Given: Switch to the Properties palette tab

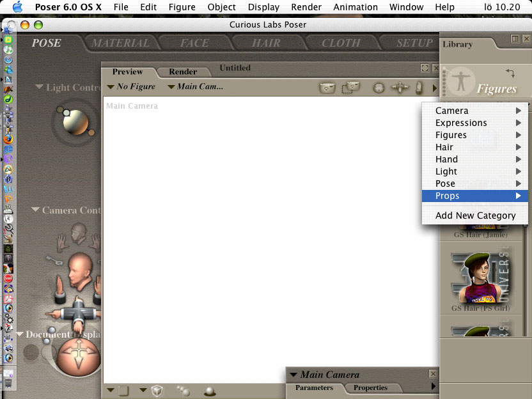Looking at the screenshot, I should pos(370,387).
